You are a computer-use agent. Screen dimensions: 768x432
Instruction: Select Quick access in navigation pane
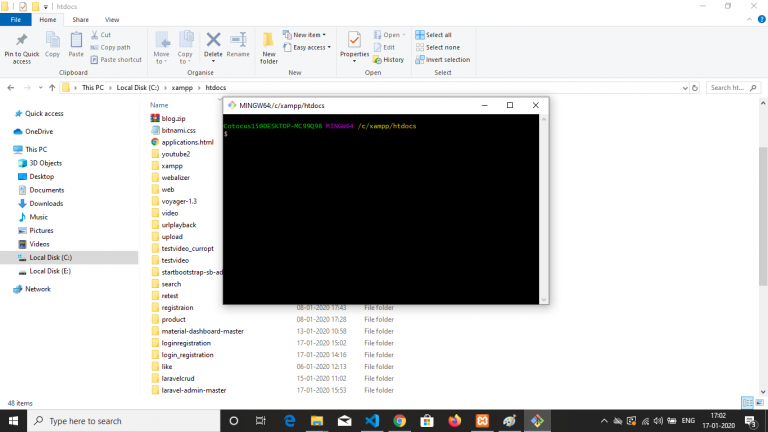(44, 114)
